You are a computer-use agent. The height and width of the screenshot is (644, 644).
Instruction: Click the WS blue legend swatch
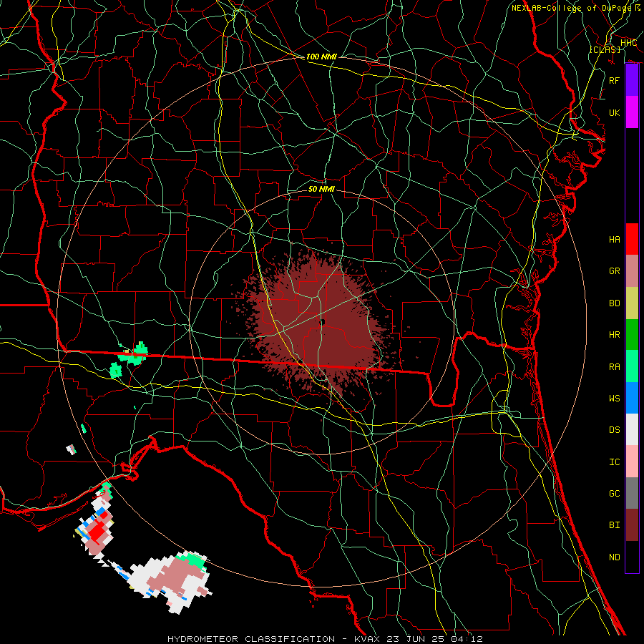click(632, 398)
